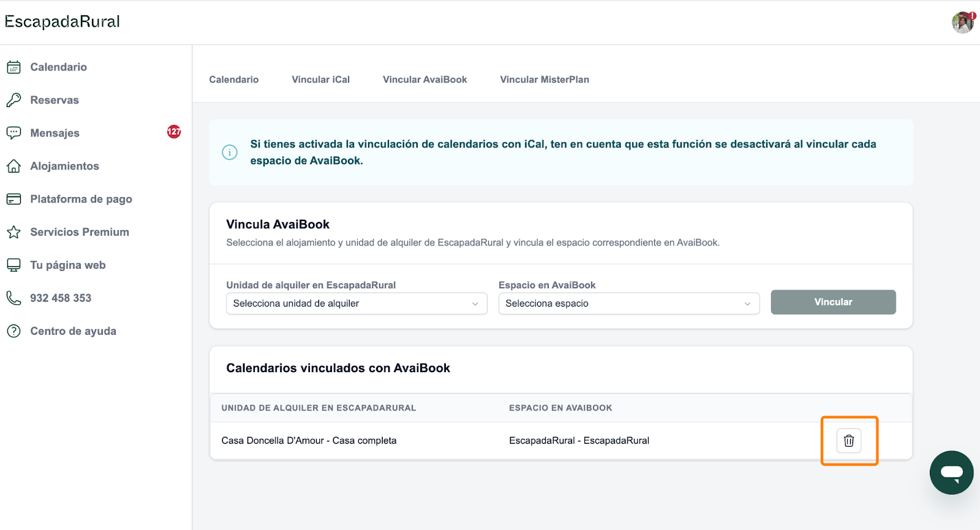Image resolution: width=980 pixels, height=530 pixels.
Task: Open the Reservas sidebar section
Action: tap(55, 100)
